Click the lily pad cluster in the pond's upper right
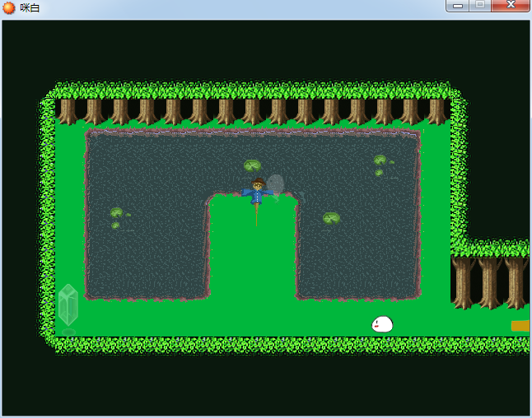Image resolution: width=532 pixels, height=418 pixels. (384, 165)
